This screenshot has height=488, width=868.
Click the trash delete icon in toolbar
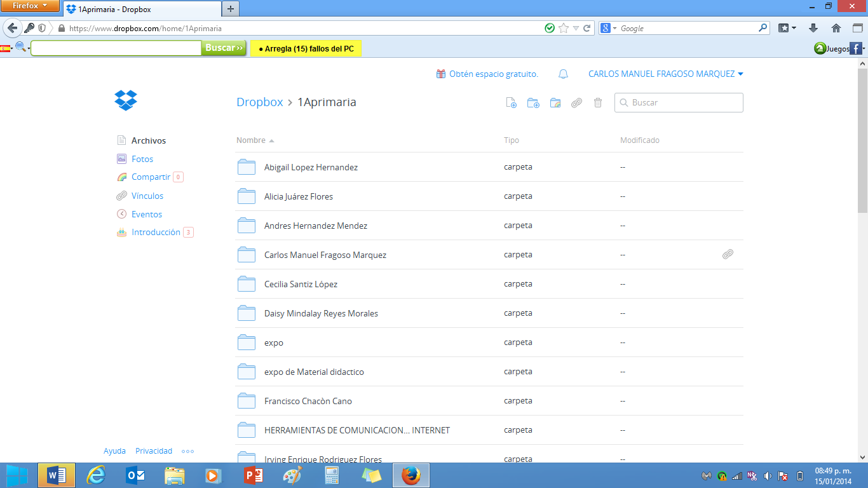click(598, 103)
